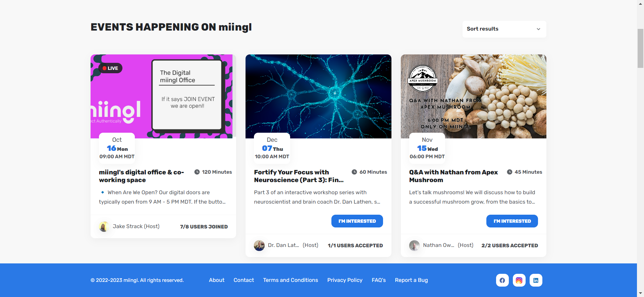Click the copyright 2022-2023 miingl text
644x297 pixels.
[x=137, y=280]
